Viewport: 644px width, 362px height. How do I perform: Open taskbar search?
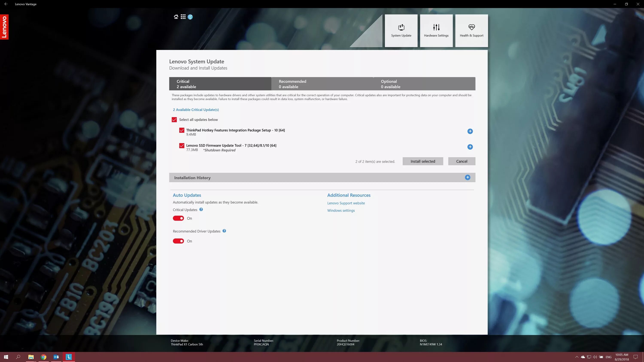(x=18, y=357)
